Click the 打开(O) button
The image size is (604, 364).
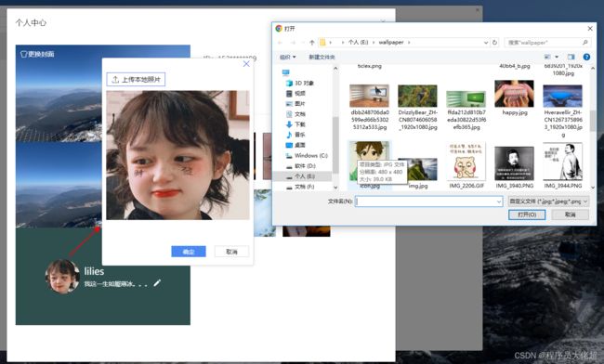(527, 214)
